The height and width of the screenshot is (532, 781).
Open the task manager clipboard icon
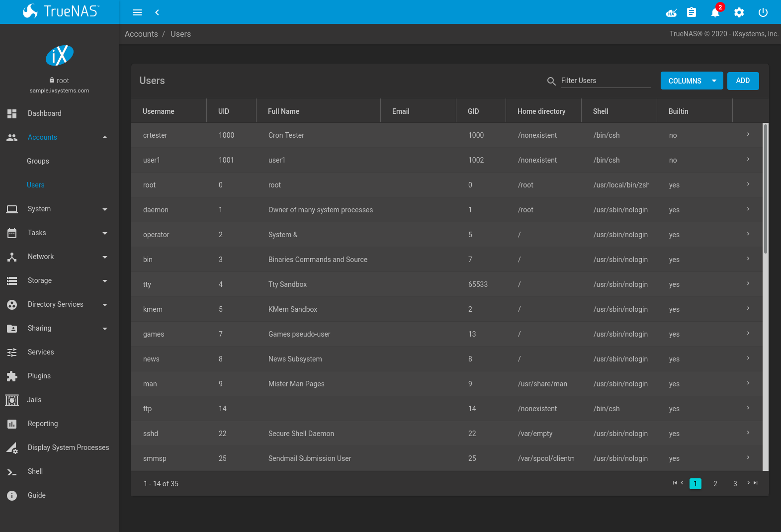pyautogui.click(x=692, y=12)
